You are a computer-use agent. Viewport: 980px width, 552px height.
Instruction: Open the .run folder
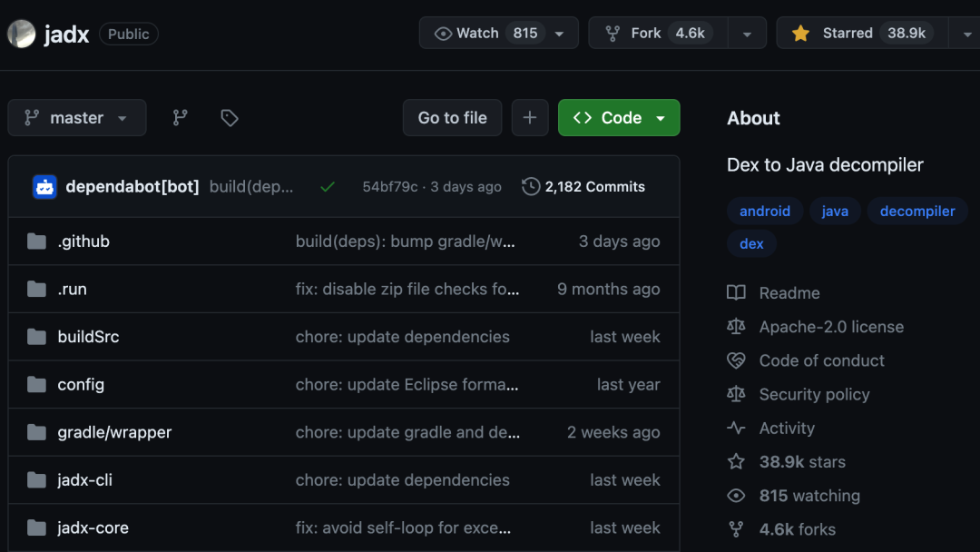pos(73,289)
